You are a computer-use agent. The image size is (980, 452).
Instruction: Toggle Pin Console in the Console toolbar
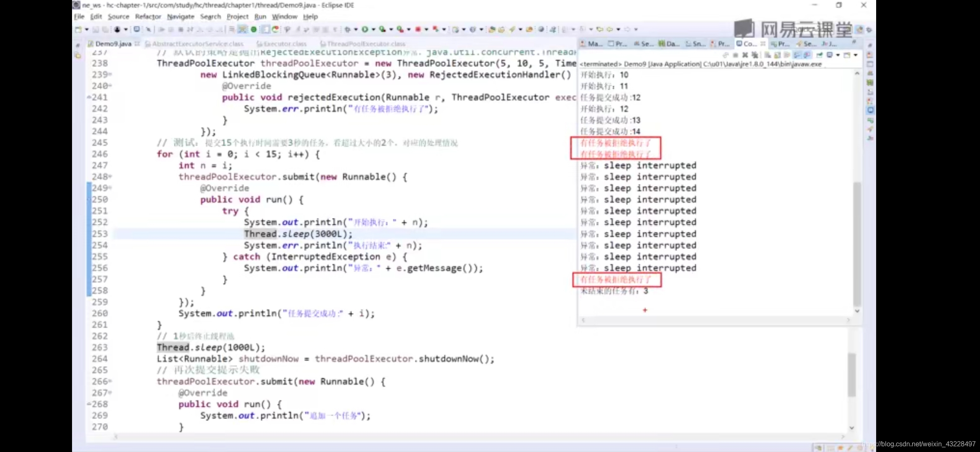(x=819, y=55)
